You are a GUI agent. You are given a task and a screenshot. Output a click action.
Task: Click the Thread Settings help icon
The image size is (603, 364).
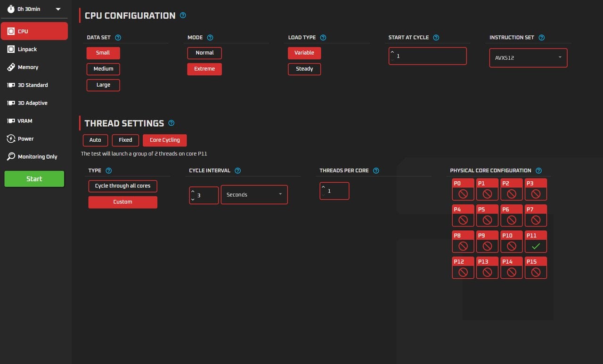[171, 123]
